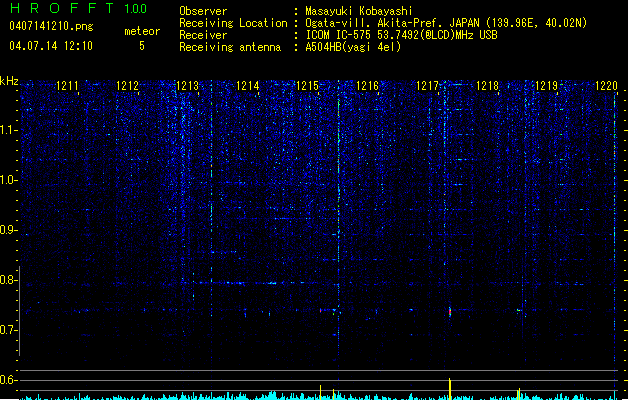Click the HROFFT 1.0.0 title text
This screenshot has height=400, width=629.
(79, 8)
